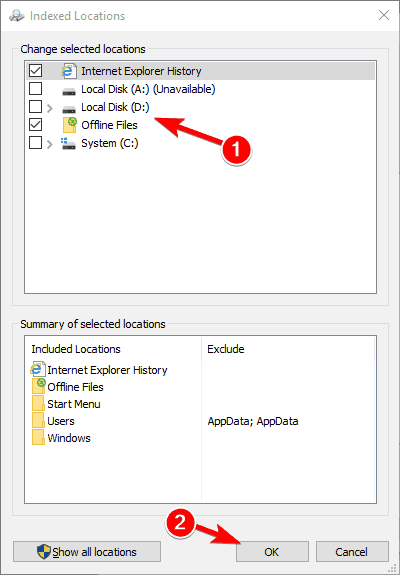Click the Users folder icon

point(38,421)
